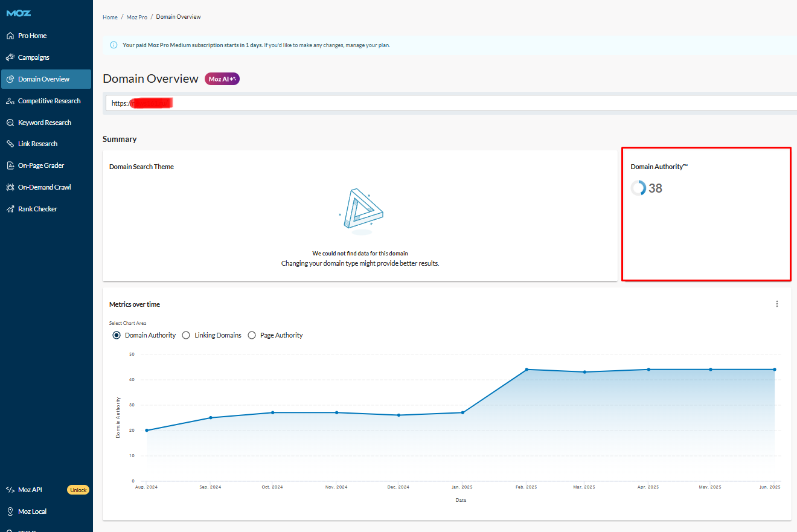Click the Unlock badge for Moz API

pyautogui.click(x=78, y=490)
